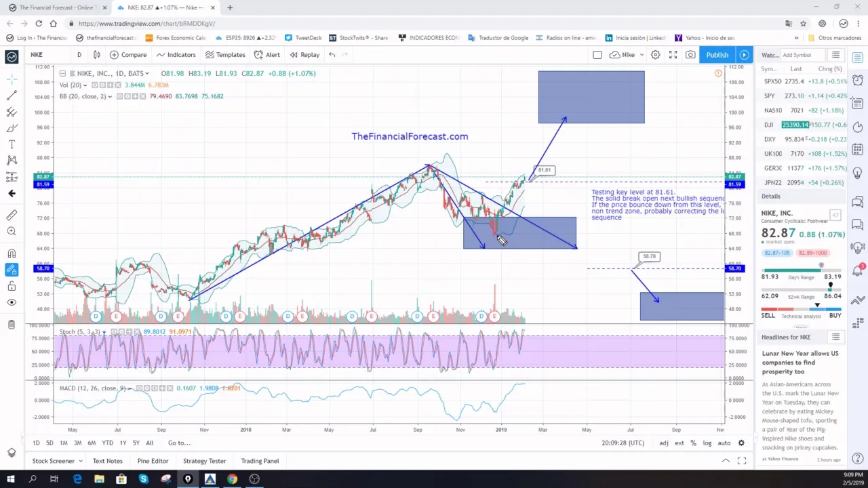The height and width of the screenshot is (488, 868).
Task: Toggle stay in drawing mode
Action: [12, 270]
